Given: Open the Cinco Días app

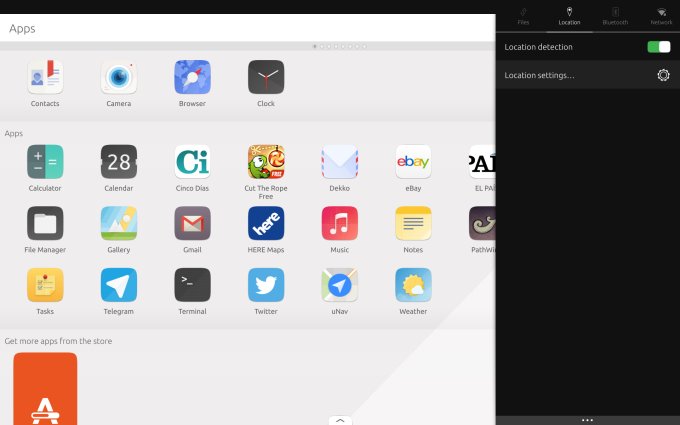Looking at the screenshot, I should [x=192, y=162].
